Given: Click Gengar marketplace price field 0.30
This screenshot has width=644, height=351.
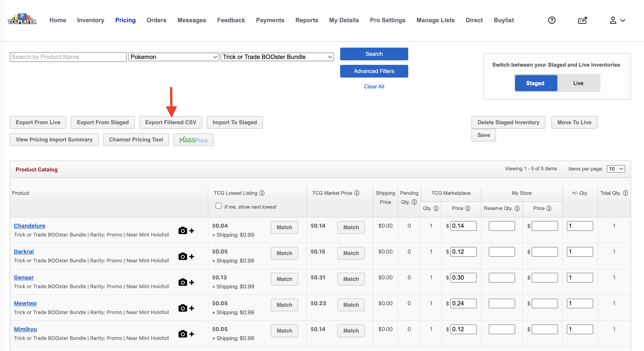Looking at the screenshot, I should (464, 278).
